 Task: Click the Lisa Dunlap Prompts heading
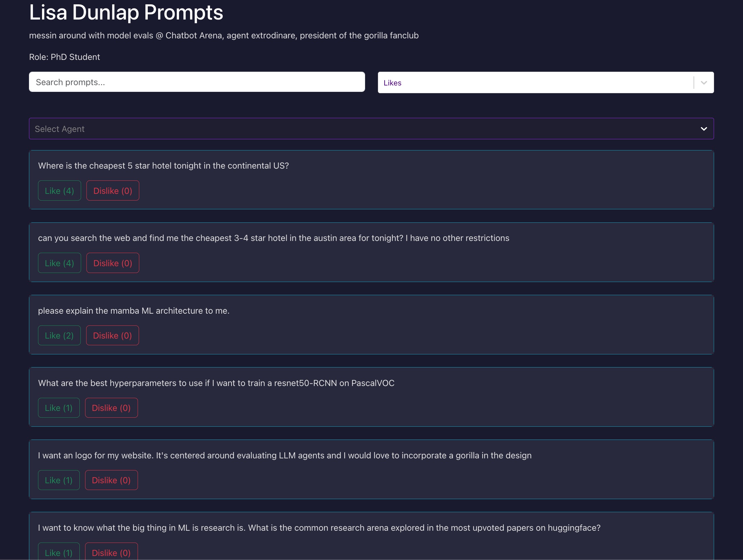(x=126, y=13)
